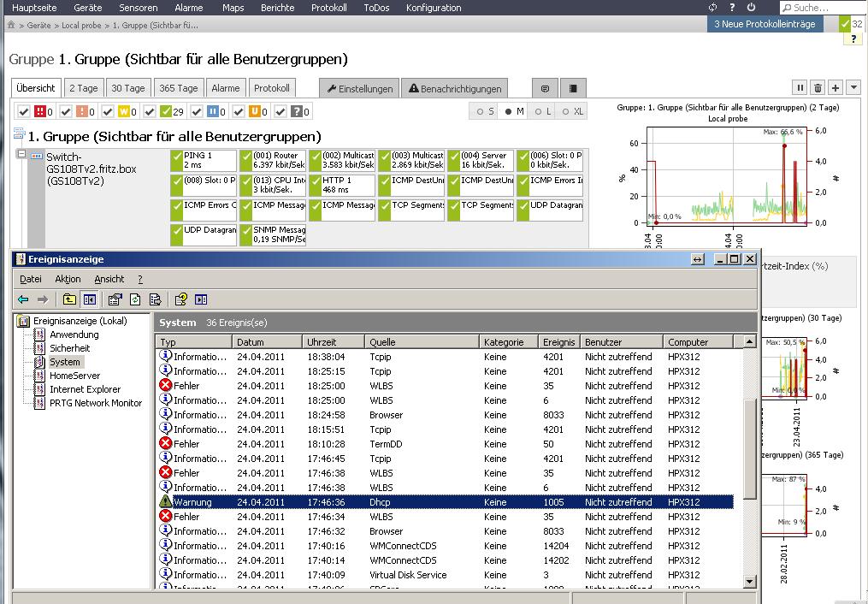Toggle the blue paused filter checkbox
The height and width of the screenshot is (604, 868).
click(x=197, y=112)
